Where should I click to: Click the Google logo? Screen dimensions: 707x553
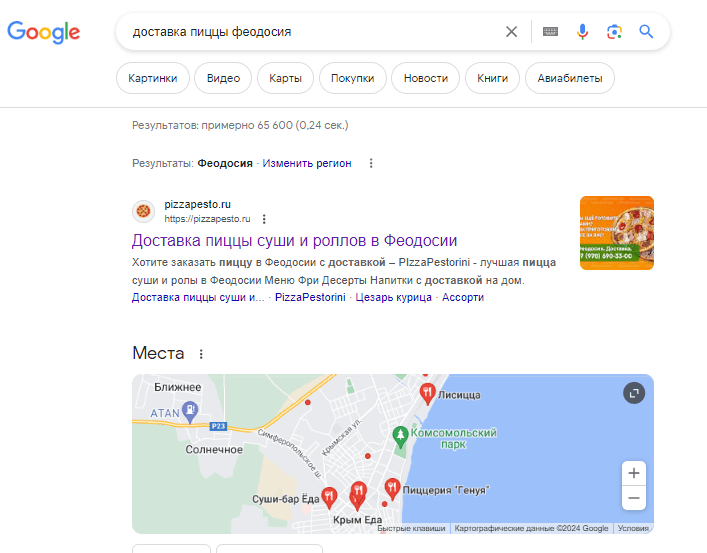pyautogui.click(x=44, y=32)
